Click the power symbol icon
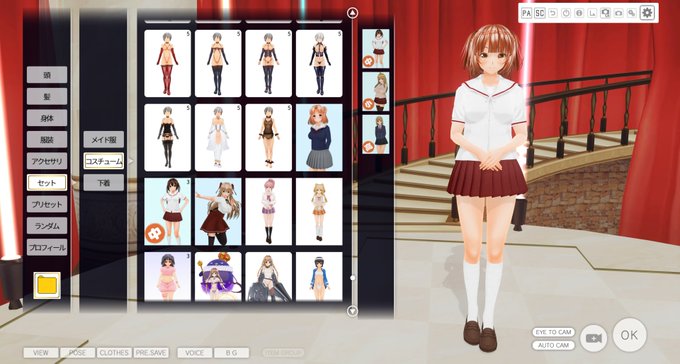Viewport: 680px width, 364px height. tap(566, 13)
